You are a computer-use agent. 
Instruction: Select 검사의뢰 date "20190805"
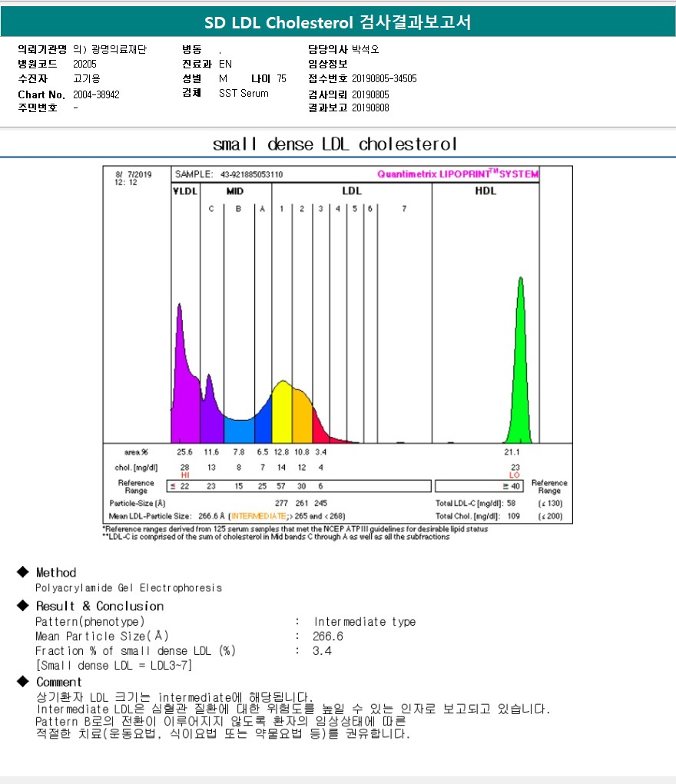370,94
